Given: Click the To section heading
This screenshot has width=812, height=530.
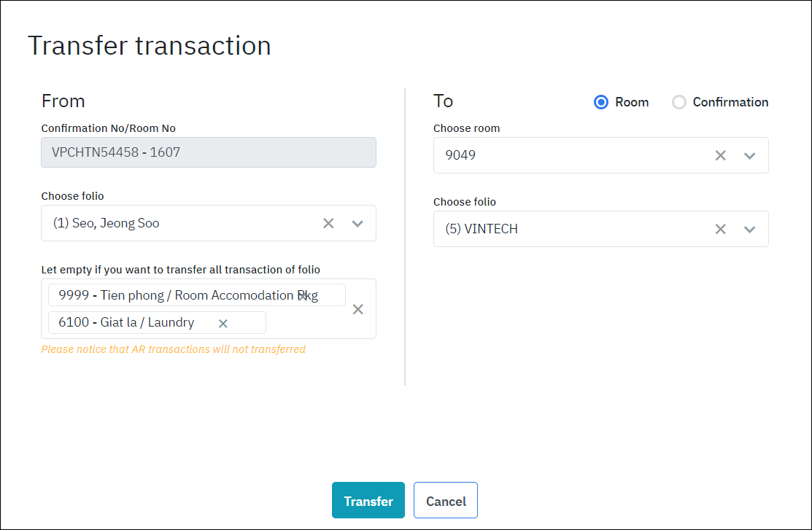Looking at the screenshot, I should click(x=443, y=101).
